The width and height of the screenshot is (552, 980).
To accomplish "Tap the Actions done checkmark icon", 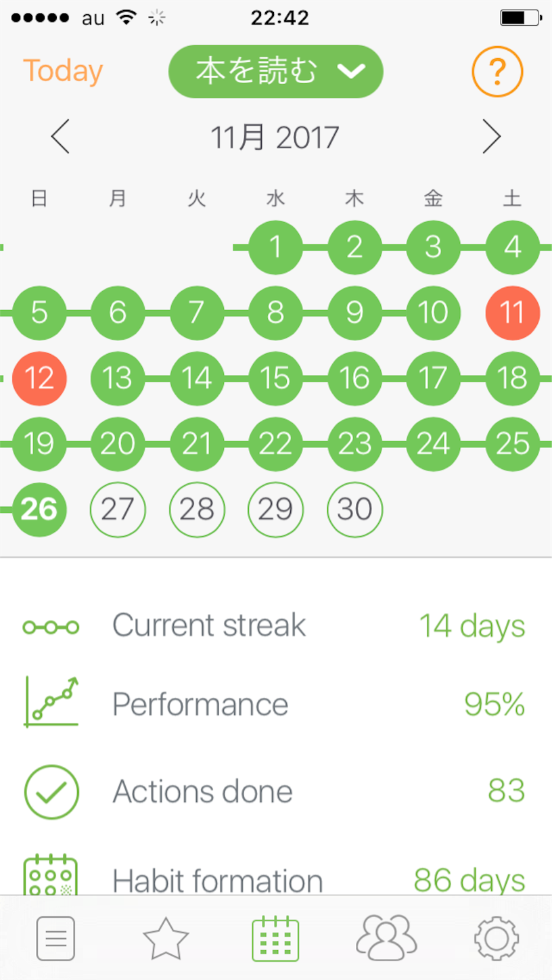I will [51, 792].
